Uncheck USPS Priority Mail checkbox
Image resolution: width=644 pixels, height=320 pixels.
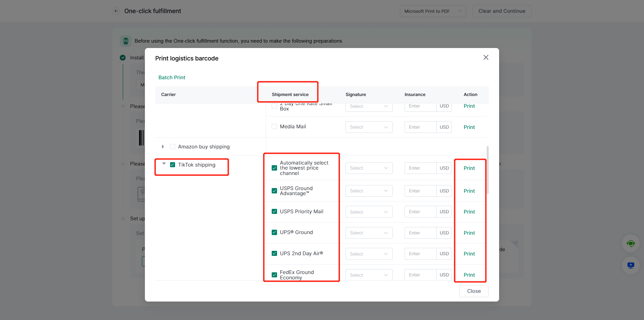[x=274, y=212]
